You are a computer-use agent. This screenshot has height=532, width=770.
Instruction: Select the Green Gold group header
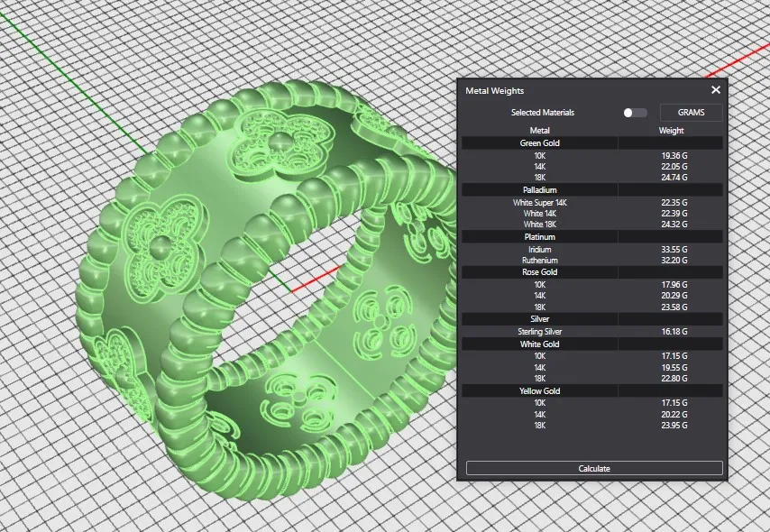coord(591,143)
